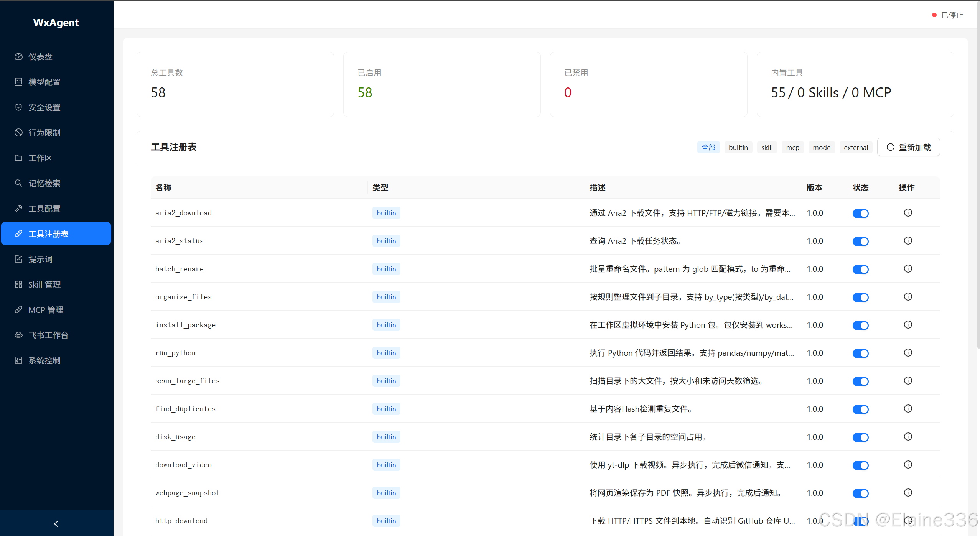Viewport: 980px width, 536px height.
Task: Select 工具注册表 sidebar item
Action: click(56, 234)
